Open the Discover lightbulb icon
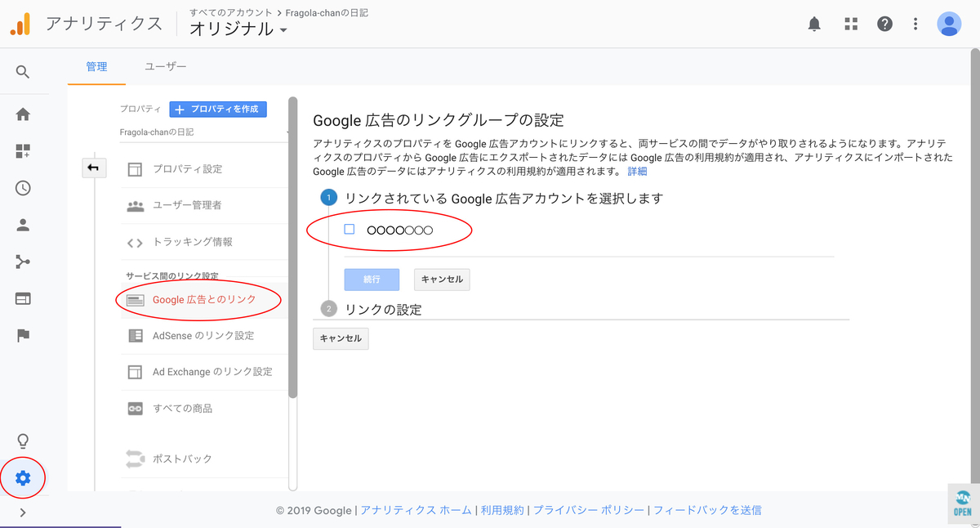This screenshot has width=980, height=528. [22, 441]
